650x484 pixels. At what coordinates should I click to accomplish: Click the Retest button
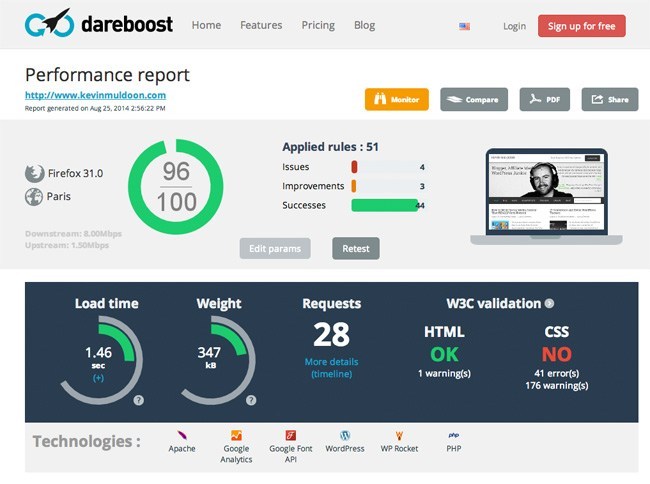355,248
